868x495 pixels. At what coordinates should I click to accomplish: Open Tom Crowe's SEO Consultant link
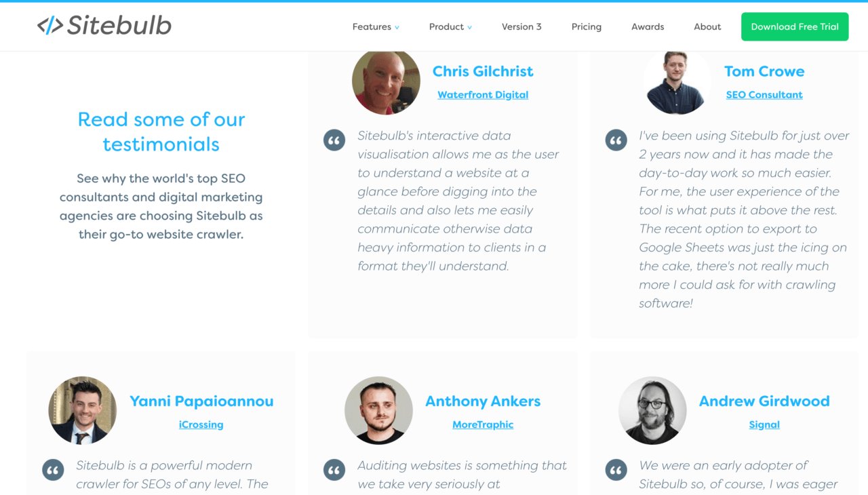764,94
